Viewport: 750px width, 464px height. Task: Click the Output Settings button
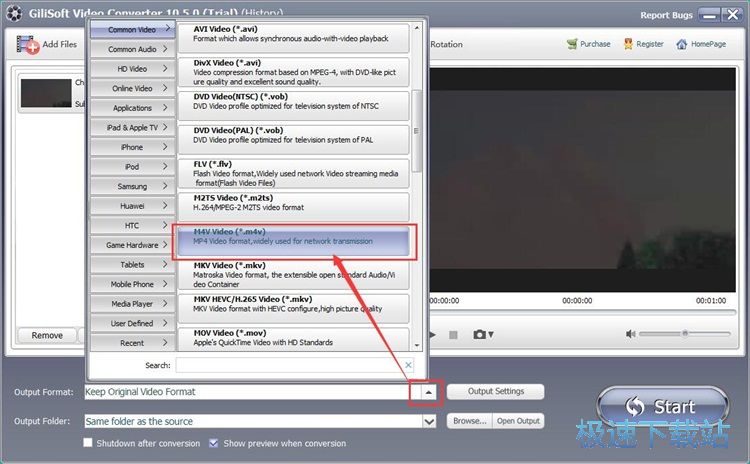coord(496,391)
